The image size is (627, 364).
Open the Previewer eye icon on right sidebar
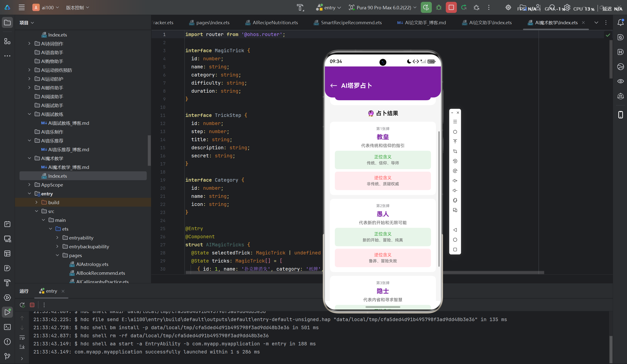[621, 81]
